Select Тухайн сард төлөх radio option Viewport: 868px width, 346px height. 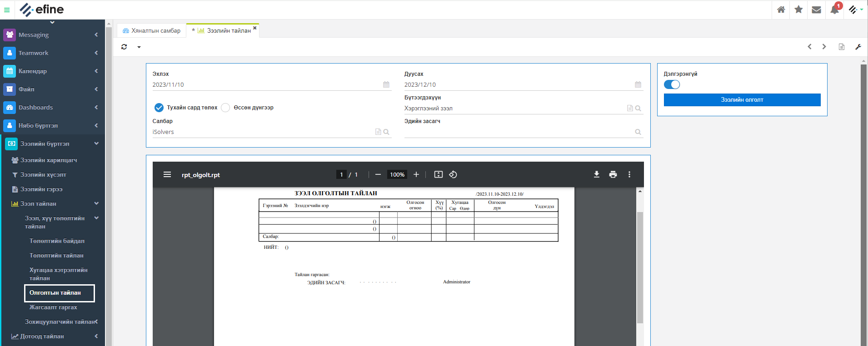(x=159, y=108)
